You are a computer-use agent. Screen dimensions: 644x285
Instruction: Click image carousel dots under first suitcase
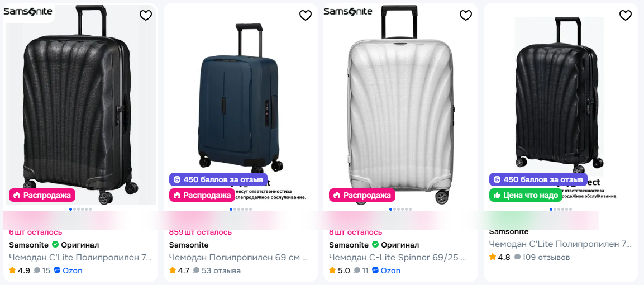[x=80, y=210]
